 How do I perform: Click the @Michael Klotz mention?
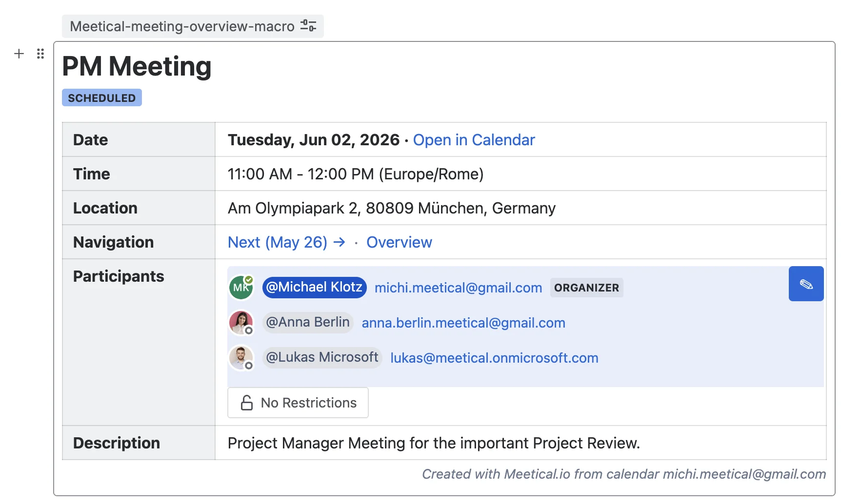pyautogui.click(x=315, y=287)
